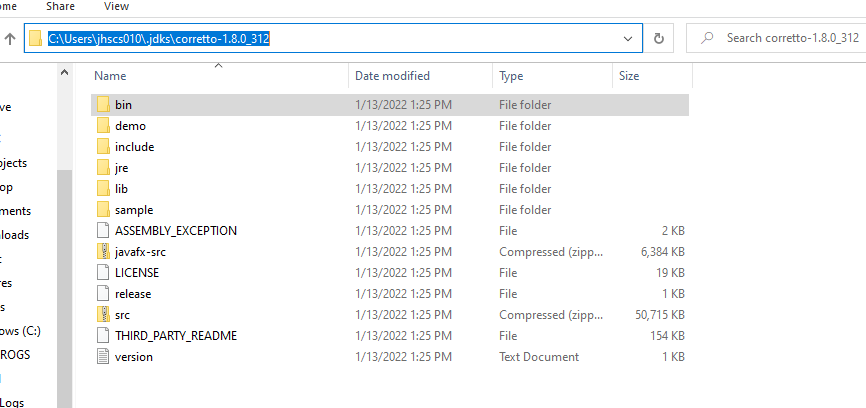The image size is (866, 408).
Task: Click the File folder type of jre
Action: (525, 168)
